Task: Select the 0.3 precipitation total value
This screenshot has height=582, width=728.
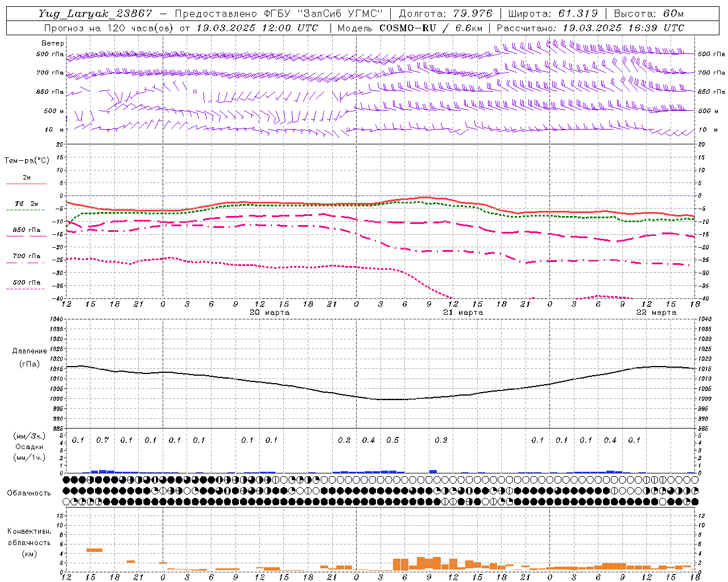Action: coord(441,440)
